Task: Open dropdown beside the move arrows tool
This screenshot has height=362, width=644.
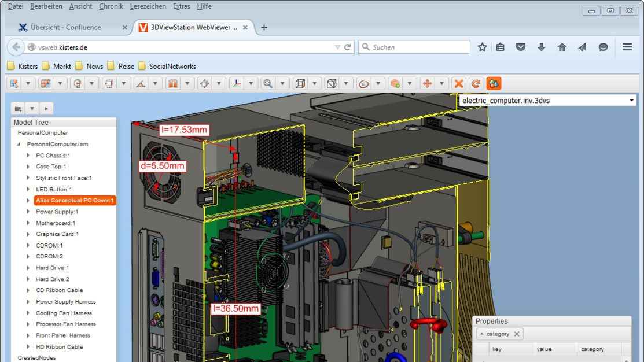Action: click(x=441, y=84)
